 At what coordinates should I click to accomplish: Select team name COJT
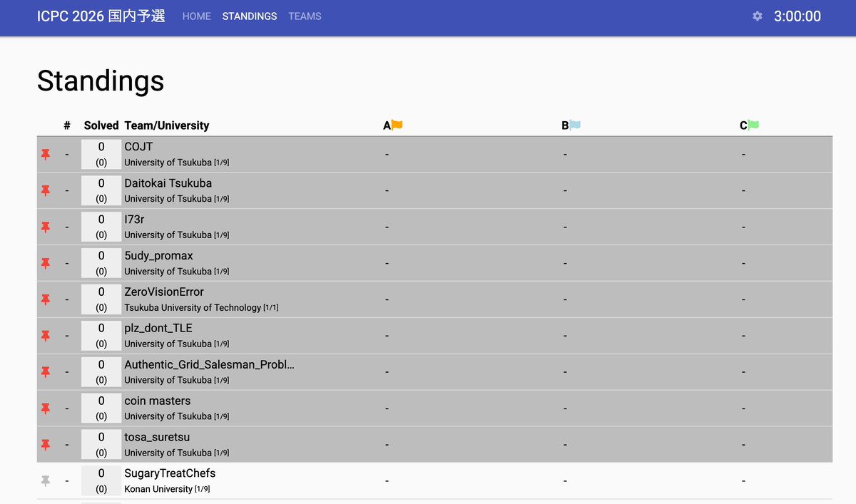tap(138, 147)
